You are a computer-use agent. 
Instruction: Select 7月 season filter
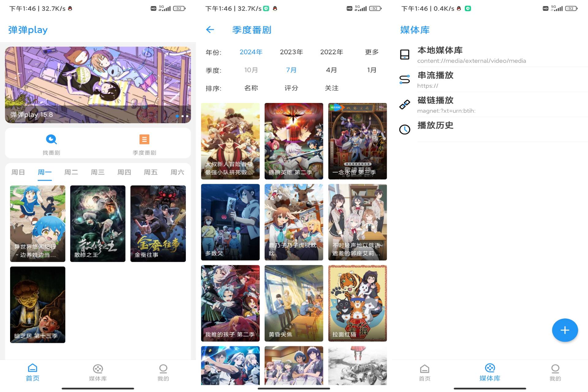coord(291,69)
